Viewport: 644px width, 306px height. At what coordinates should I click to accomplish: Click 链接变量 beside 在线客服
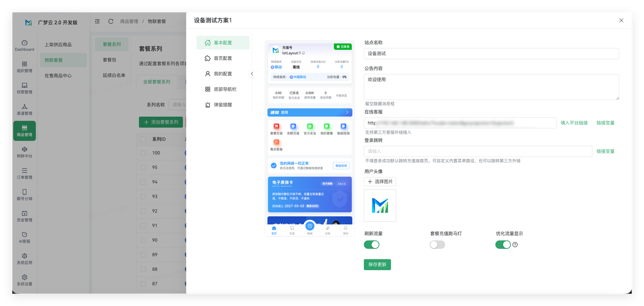[x=605, y=123]
